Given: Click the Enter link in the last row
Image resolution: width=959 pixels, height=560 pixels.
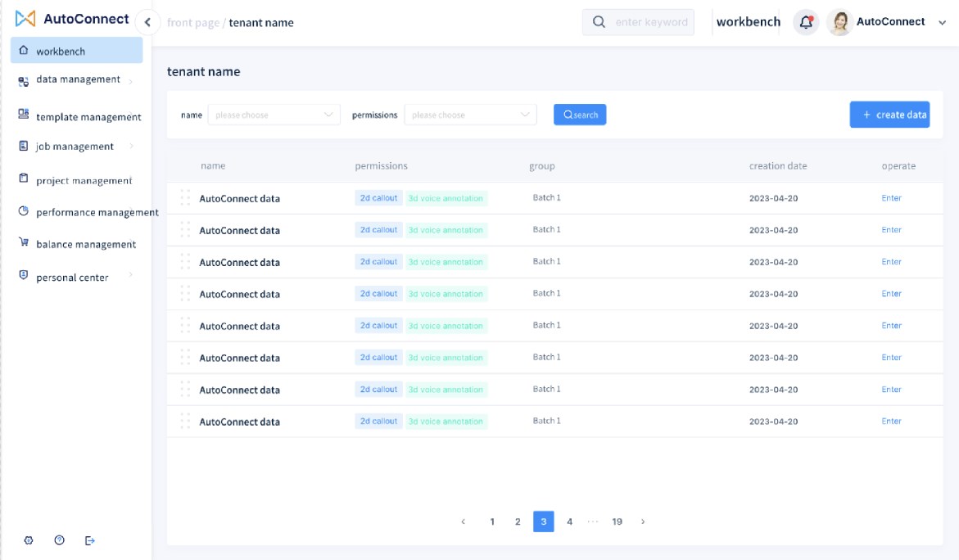Looking at the screenshot, I should pos(891,422).
